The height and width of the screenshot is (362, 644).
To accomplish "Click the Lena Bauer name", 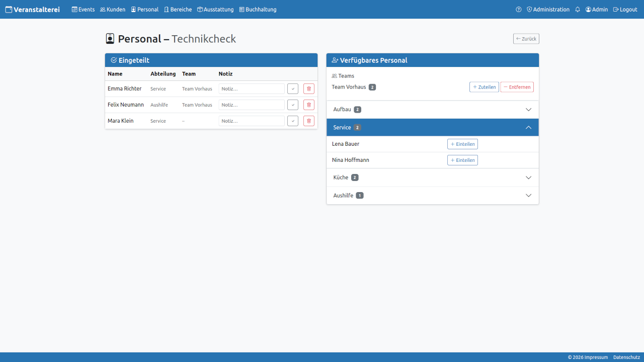I will (346, 144).
